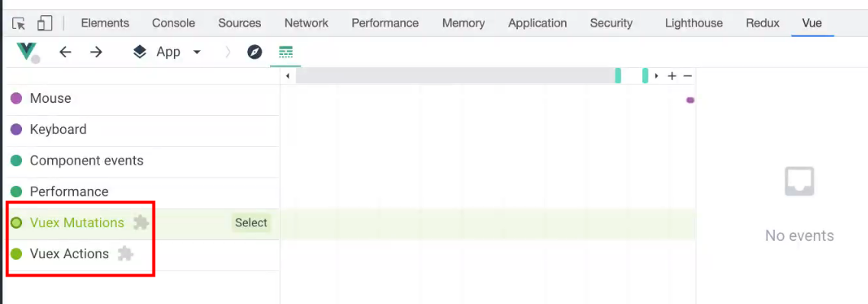The image size is (868, 304).
Task: Click the purple mouse event marker
Action: [690, 100]
